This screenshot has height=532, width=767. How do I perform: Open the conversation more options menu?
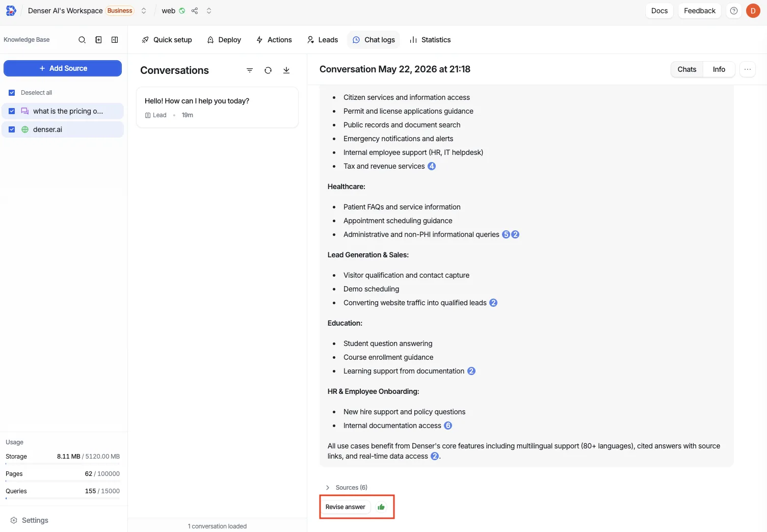point(748,69)
